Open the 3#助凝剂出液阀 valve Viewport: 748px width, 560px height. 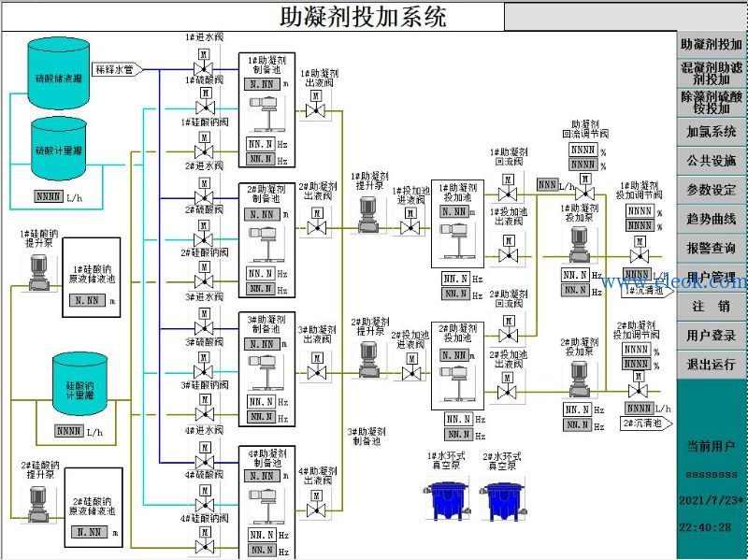pyautogui.click(x=317, y=367)
